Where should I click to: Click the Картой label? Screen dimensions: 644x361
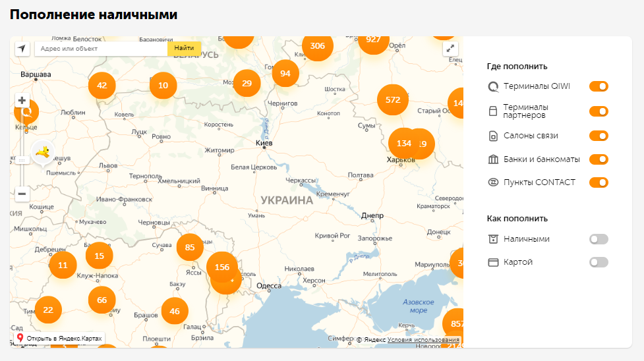(x=518, y=262)
